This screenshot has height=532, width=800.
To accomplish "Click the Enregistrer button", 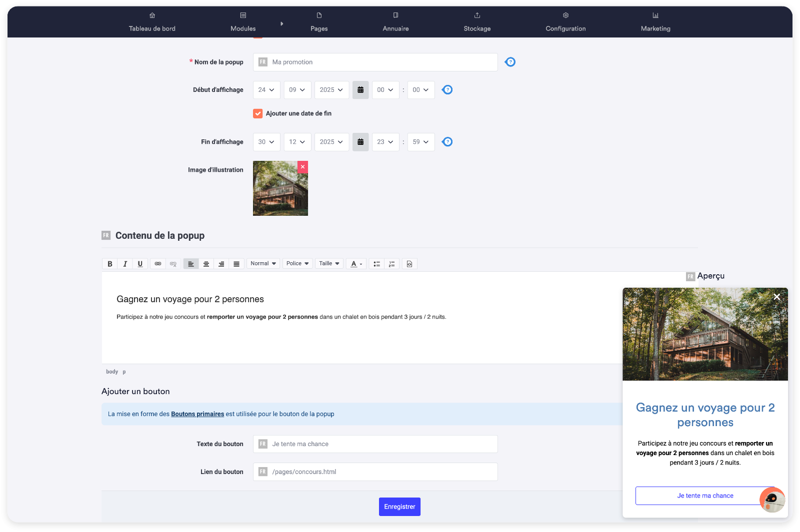I will [x=399, y=507].
